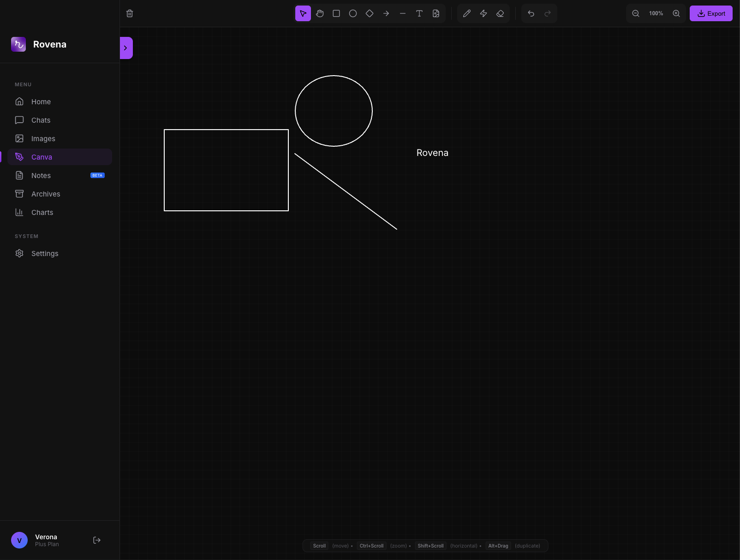The width and height of the screenshot is (740, 560).
Task: Select the diagonal line on canvas
Action: (x=346, y=191)
